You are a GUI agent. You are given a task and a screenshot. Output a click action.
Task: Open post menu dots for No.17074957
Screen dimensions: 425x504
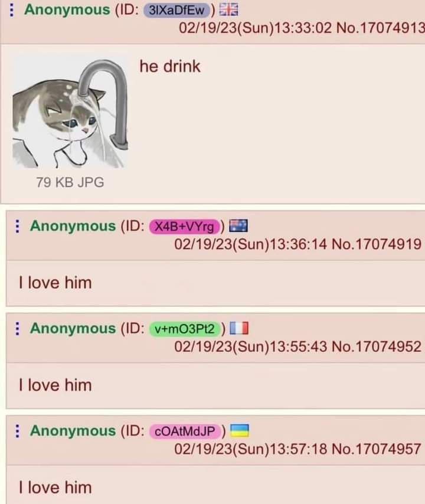pyautogui.click(x=17, y=431)
